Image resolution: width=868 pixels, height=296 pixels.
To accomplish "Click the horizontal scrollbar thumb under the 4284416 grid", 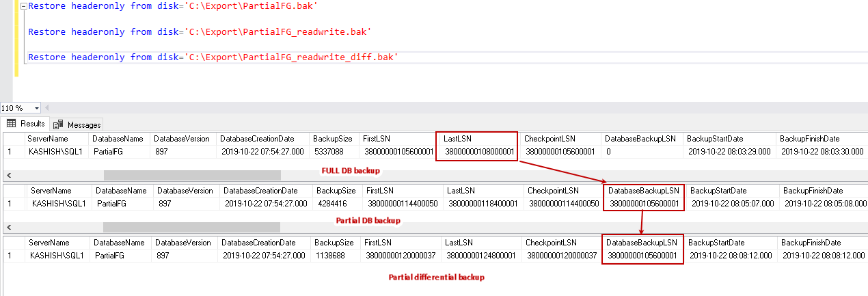I will pyautogui.click(x=192, y=227).
